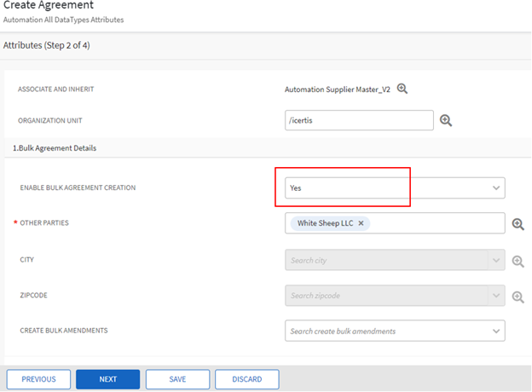Open the Enable Bulk Agreement Creation dropdown

pos(495,187)
